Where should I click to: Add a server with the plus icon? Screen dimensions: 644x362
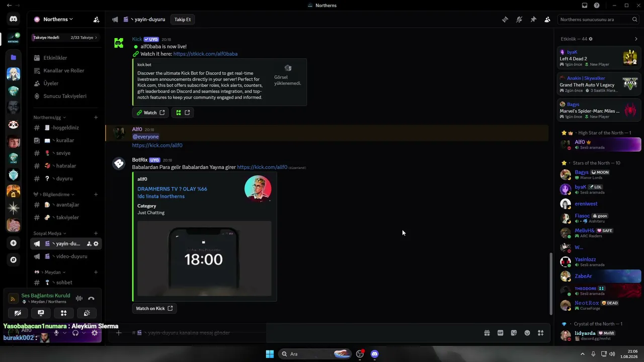click(x=14, y=243)
